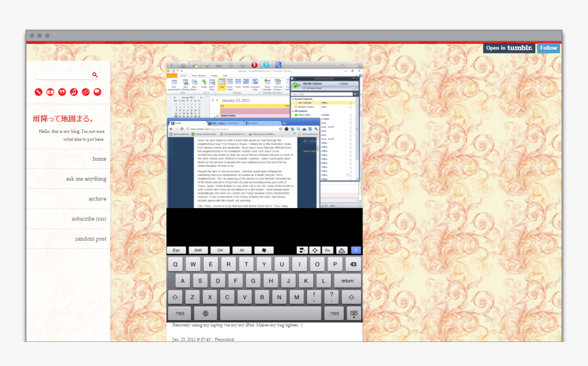Open the remote menu list icon
Viewport: 588px width, 366px height.
tap(302, 250)
